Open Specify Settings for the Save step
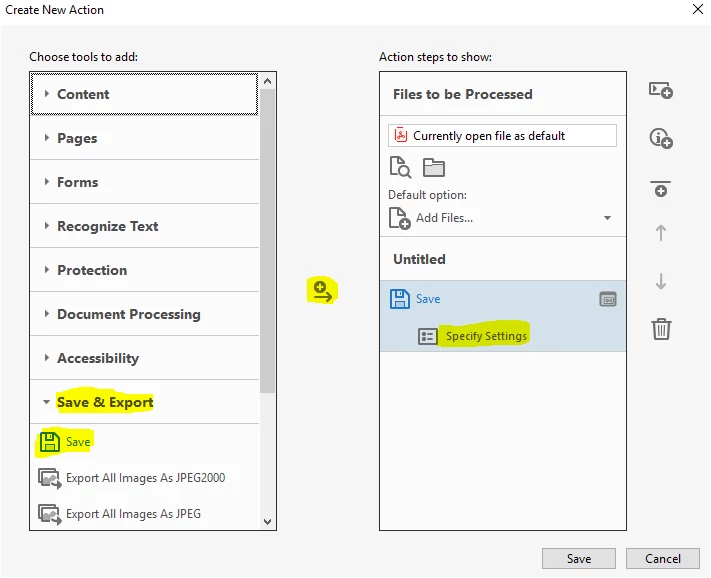Image resolution: width=711 pixels, height=578 pixels. 486,336
